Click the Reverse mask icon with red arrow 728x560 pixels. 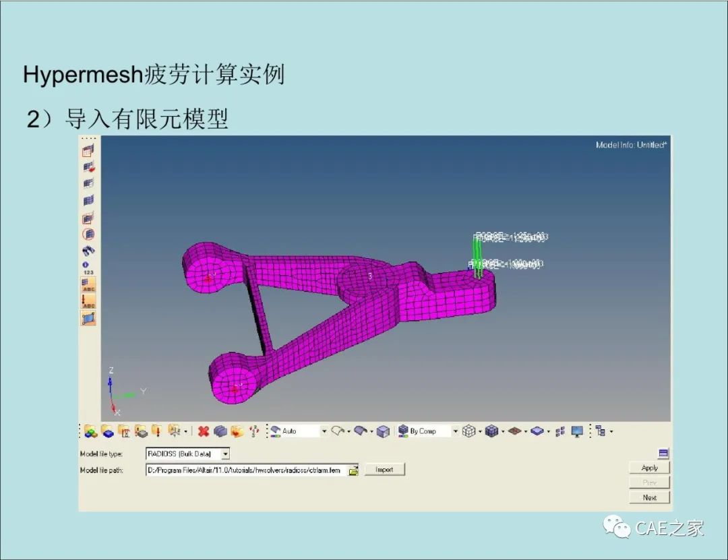(88, 167)
